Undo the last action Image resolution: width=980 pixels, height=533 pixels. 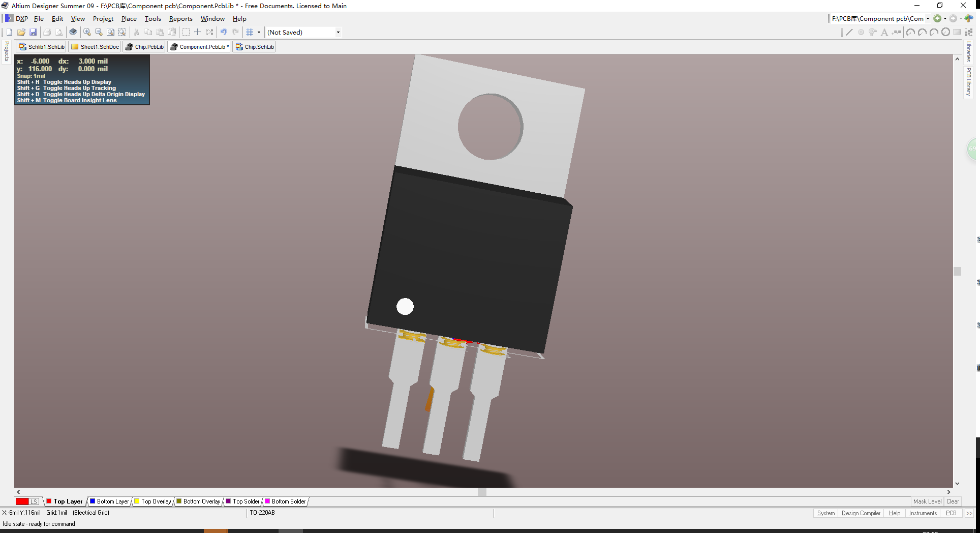click(224, 32)
